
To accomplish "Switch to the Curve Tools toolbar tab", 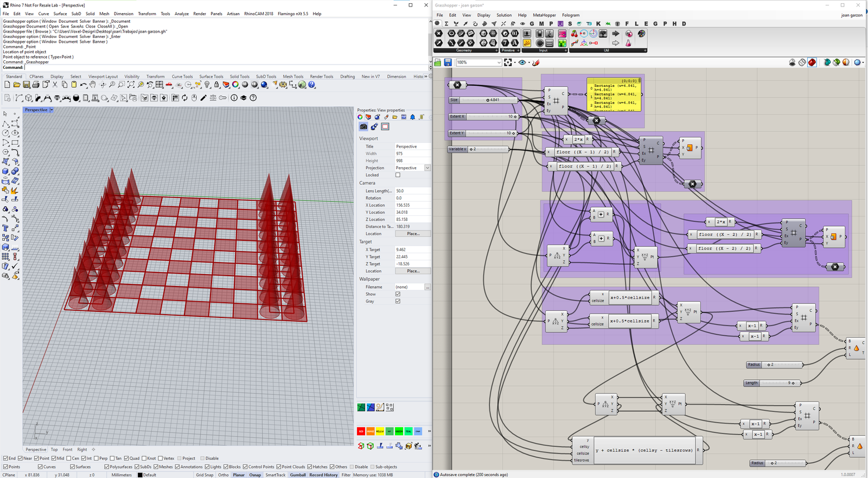I will pos(182,77).
